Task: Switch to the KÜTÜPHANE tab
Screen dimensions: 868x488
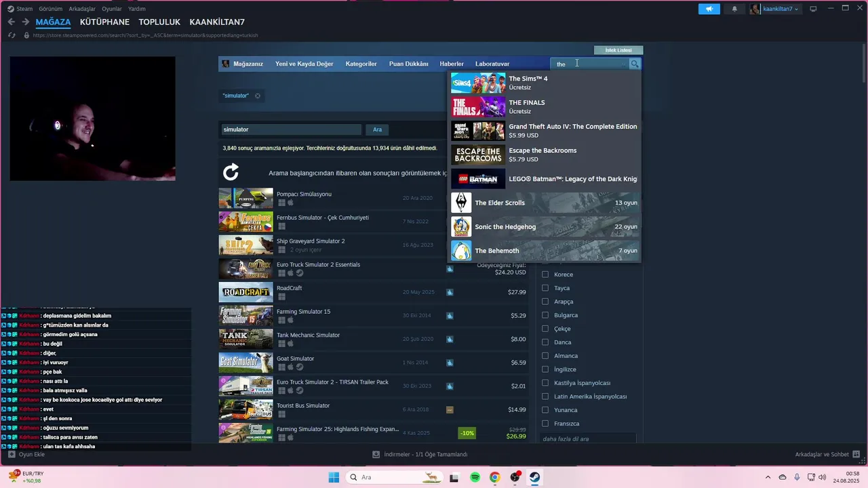Action: [x=104, y=22]
